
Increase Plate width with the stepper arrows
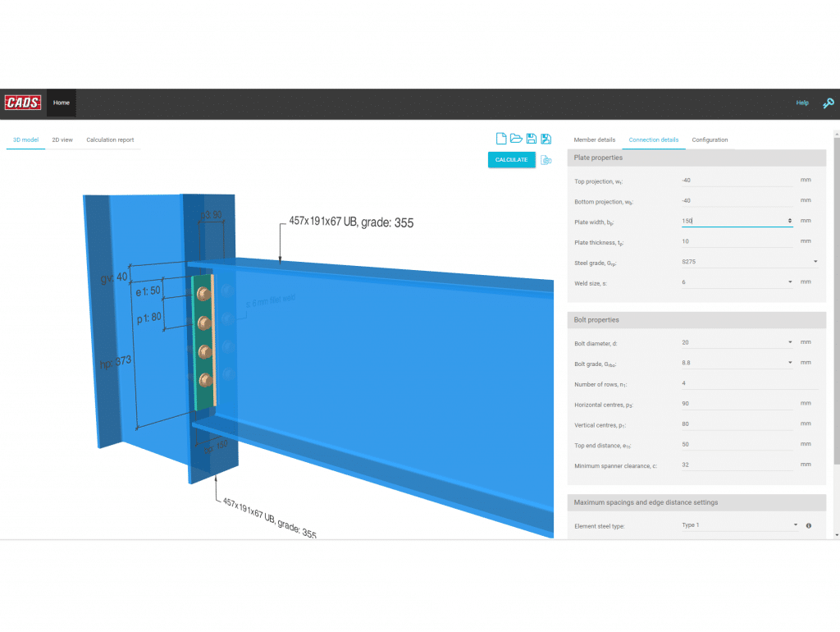[789, 220]
